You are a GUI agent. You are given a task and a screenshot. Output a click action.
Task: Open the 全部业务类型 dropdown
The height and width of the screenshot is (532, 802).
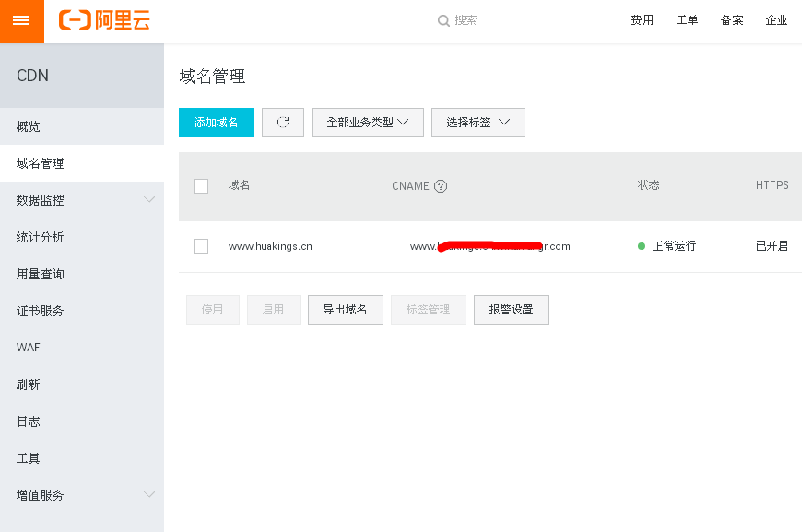(367, 123)
